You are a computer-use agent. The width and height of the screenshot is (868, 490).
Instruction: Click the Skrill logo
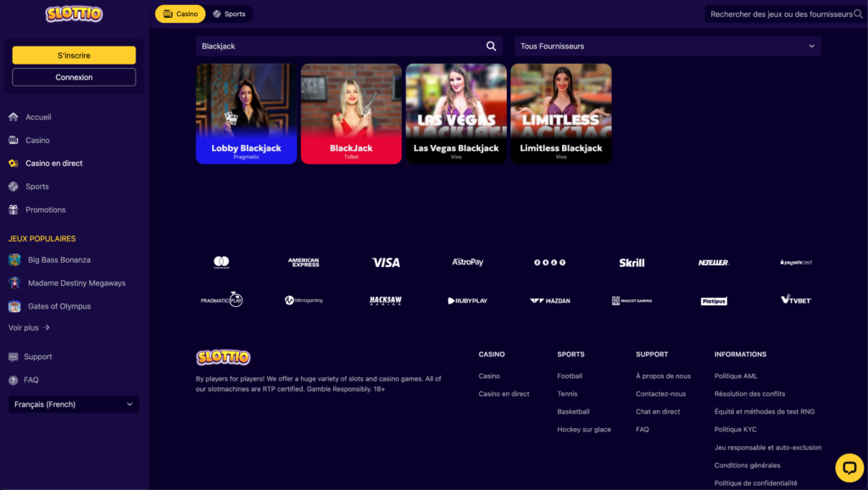(x=632, y=263)
